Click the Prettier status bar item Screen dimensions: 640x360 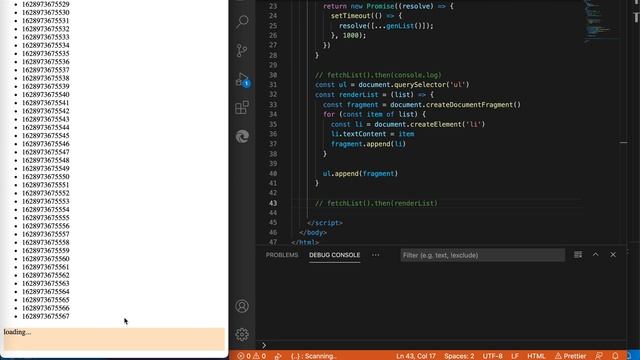570,356
